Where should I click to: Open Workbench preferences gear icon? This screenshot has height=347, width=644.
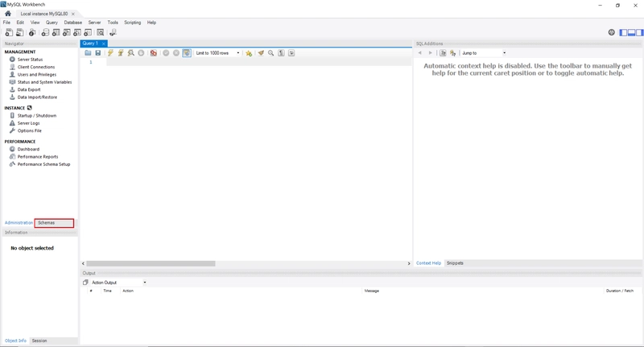[x=612, y=32]
